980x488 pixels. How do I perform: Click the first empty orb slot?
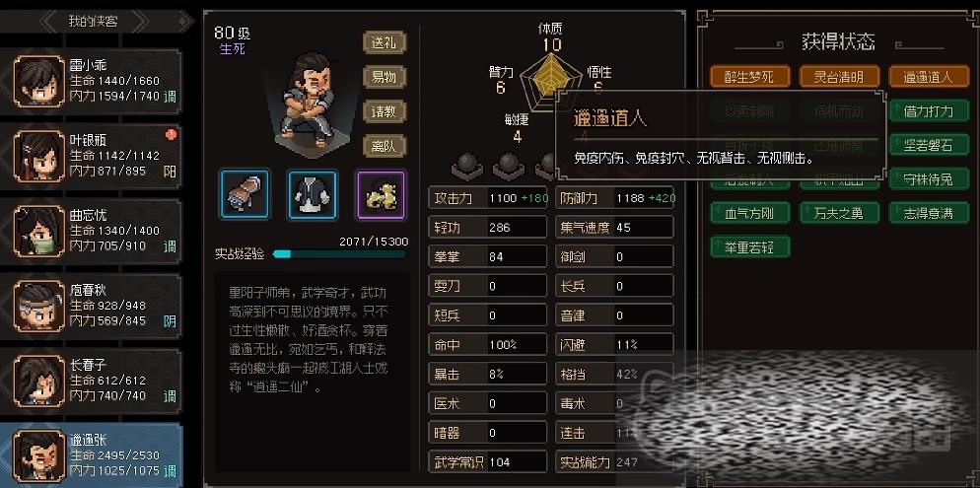466,167
